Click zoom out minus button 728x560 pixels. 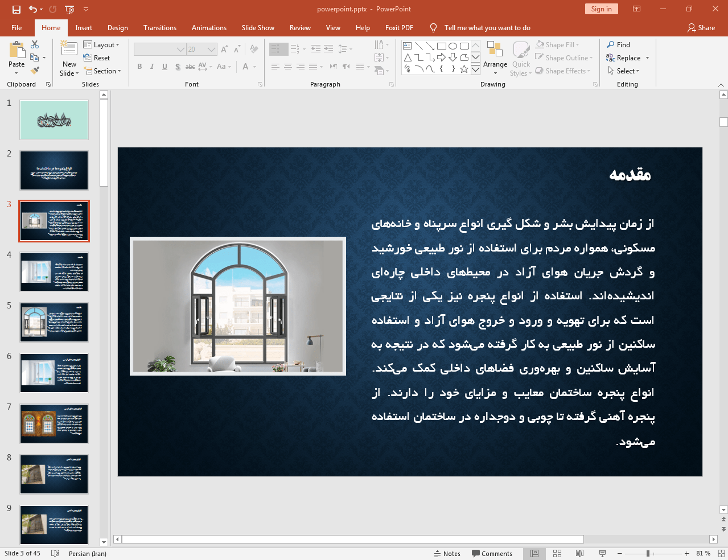pyautogui.click(x=620, y=553)
